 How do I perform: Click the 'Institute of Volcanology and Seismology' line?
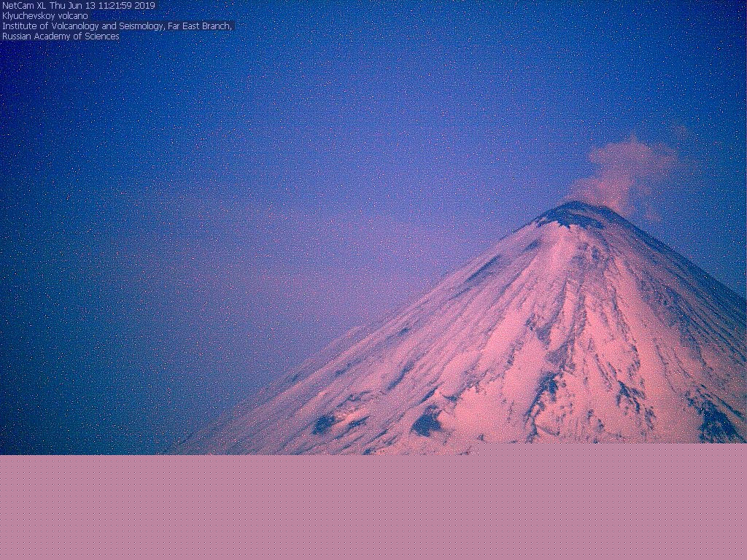[117, 26]
